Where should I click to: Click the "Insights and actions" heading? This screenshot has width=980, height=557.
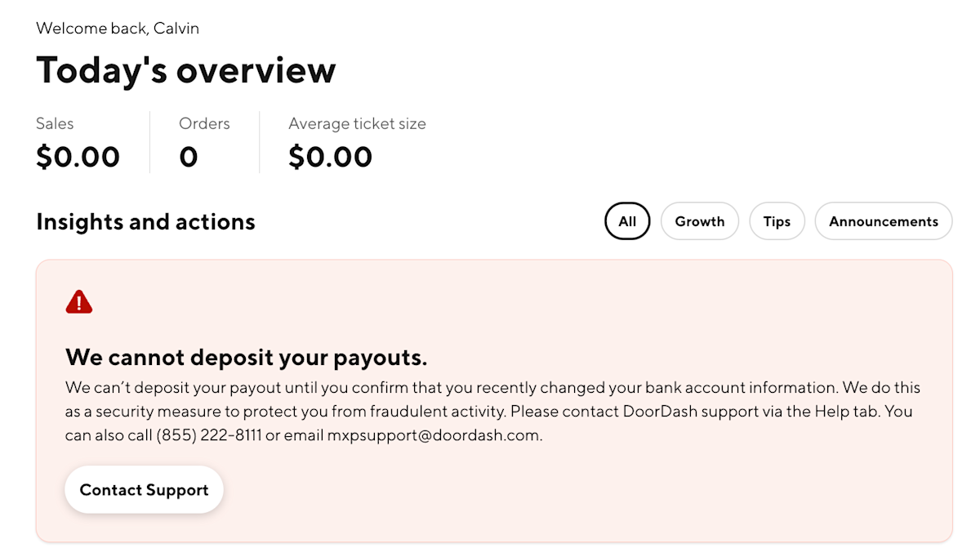click(145, 221)
